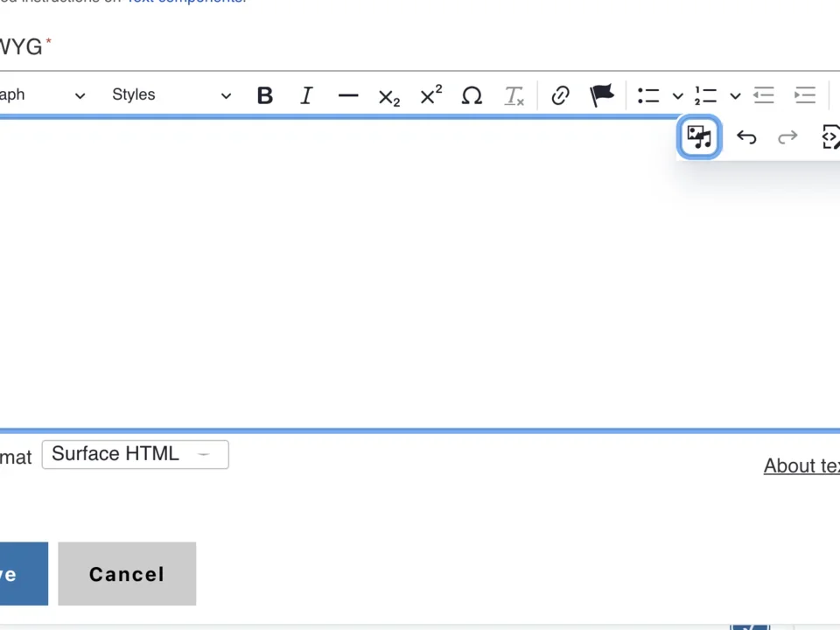Toggle bold formatting
This screenshot has height=630, width=840.
pyautogui.click(x=264, y=95)
